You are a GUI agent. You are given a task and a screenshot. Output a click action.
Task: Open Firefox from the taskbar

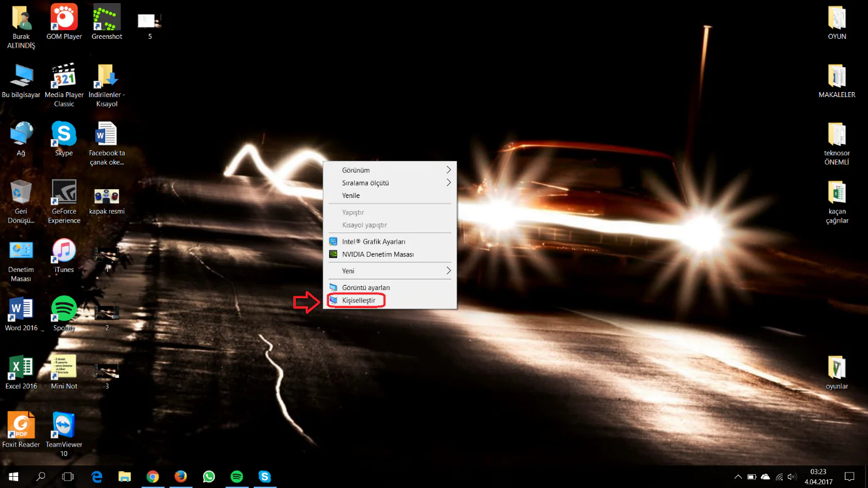180,477
